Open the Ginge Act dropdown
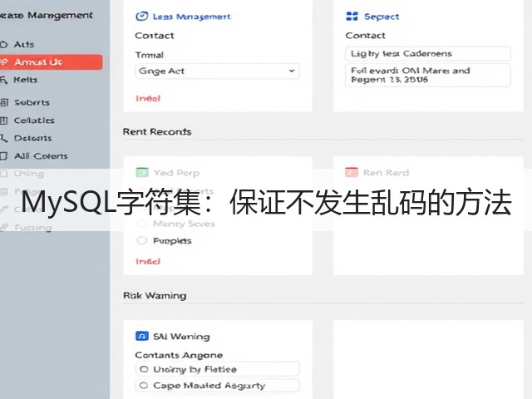The height and width of the screenshot is (399, 532). click(218, 71)
